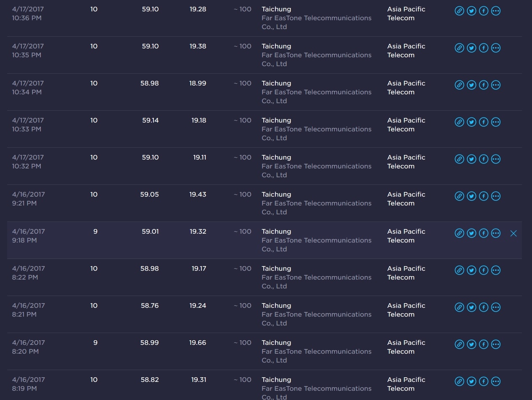This screenshot has width=532, height=400.
Task: Open more options for 10:33 PM result
Action: (x=496, y=122)
